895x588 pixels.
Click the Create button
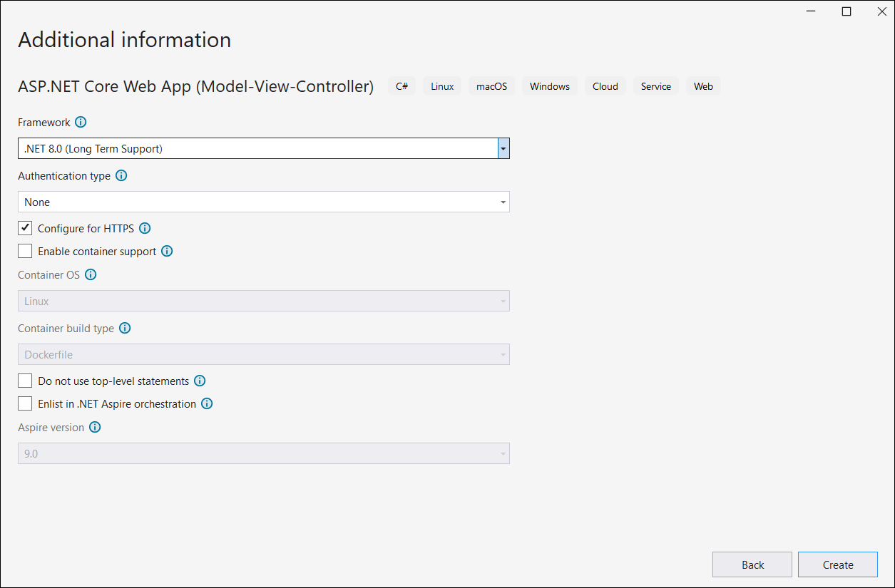click(x=837, y=564)
